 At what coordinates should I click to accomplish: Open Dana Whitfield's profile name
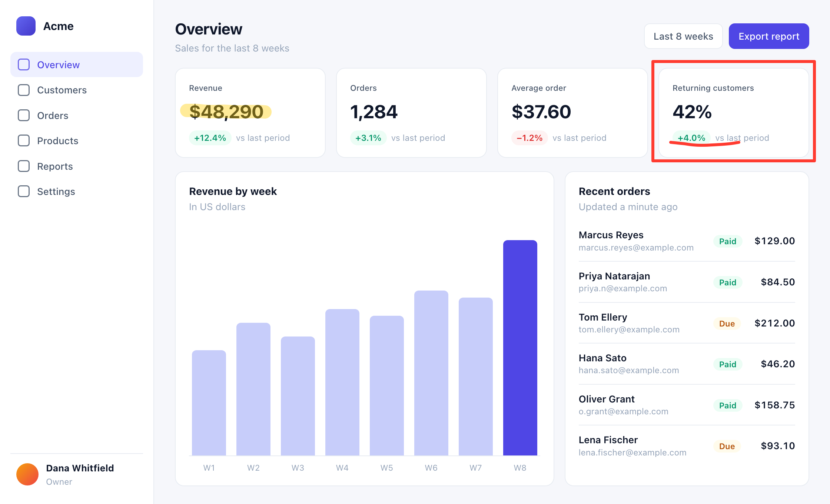click(x=80, y=468)
